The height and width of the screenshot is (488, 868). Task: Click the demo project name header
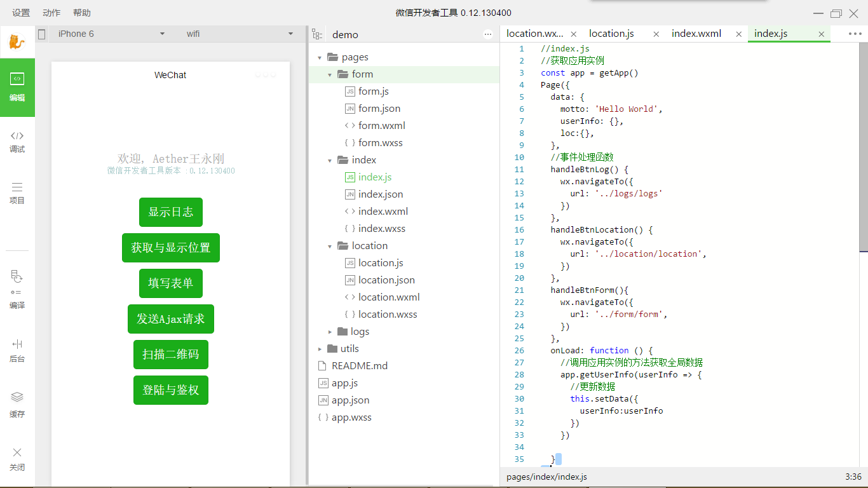pos(345,35)
